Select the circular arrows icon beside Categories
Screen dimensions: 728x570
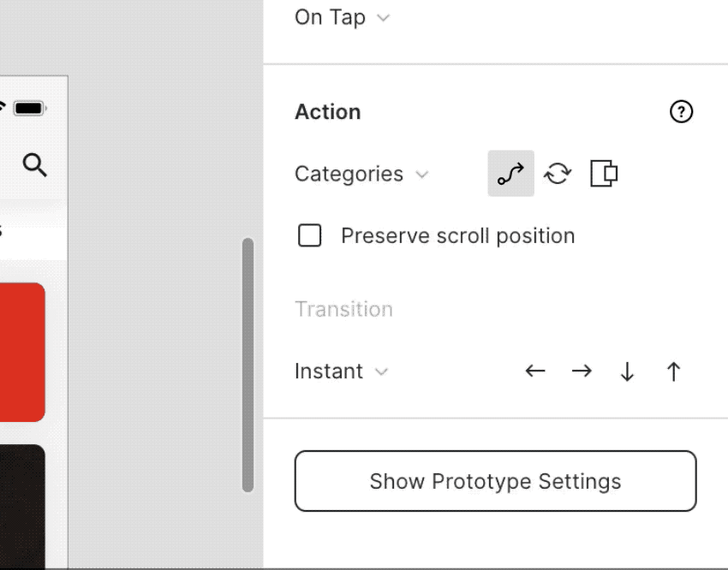(x=558, y=174)
